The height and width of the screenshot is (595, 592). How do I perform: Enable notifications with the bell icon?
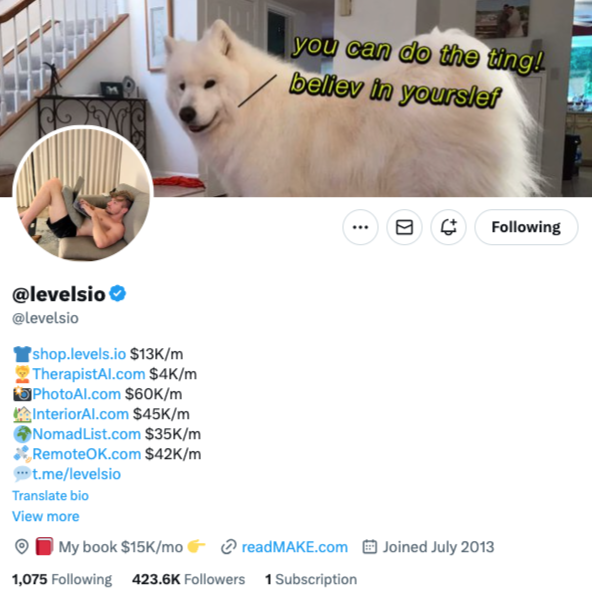[448, 227]
